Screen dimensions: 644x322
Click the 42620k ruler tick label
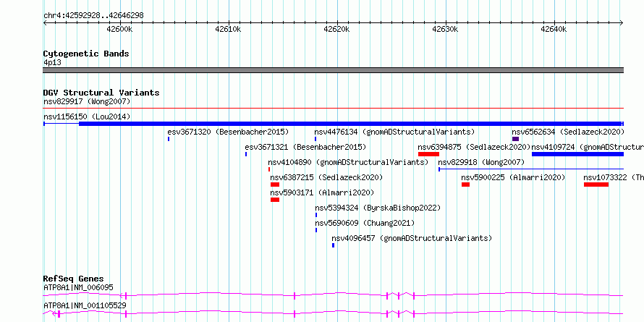click(336, 29)
